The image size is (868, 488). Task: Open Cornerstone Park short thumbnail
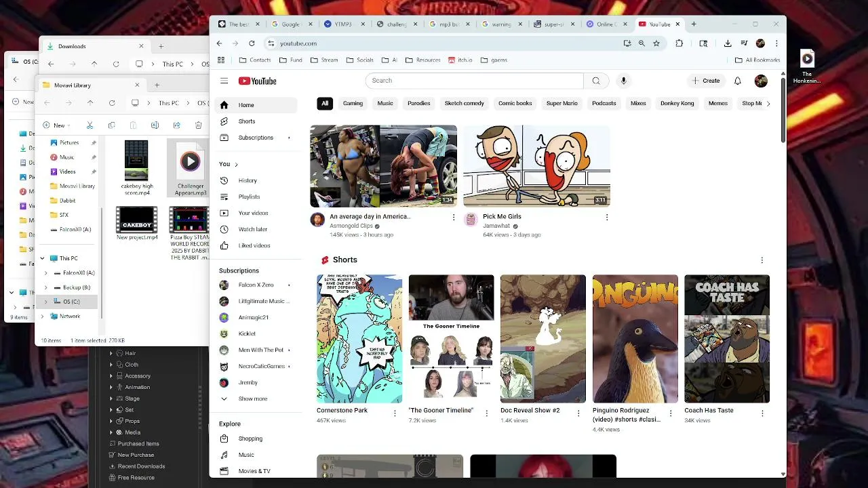pyautogui.click(x=359, y=339)
